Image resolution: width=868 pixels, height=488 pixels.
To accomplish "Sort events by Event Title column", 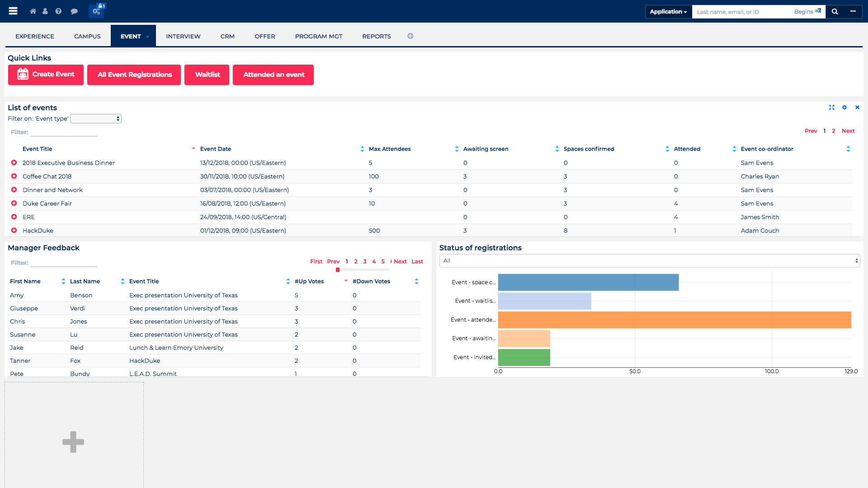I will pyautogui.click(x=37, y=149).
